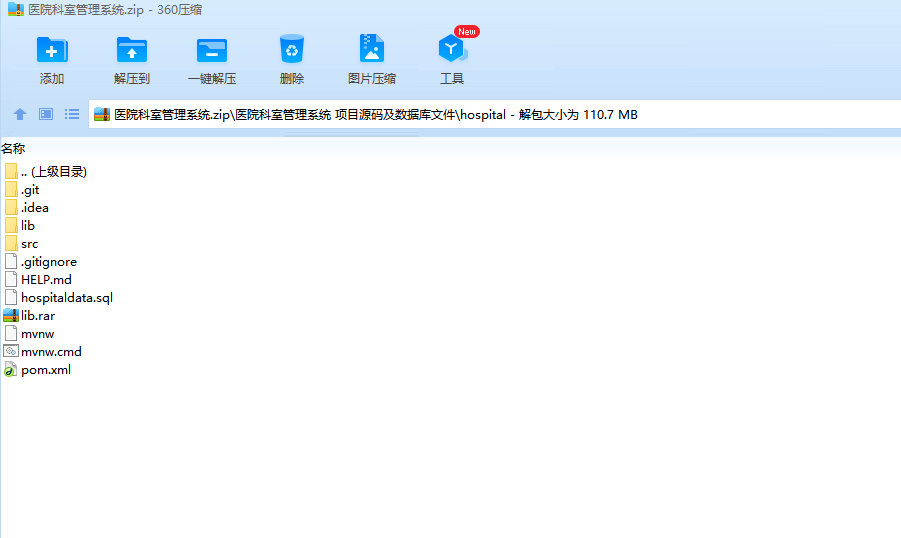Screen dimensions: 901x538
Task: Click the 删除 (Delete) recycle icon
Action: click(x=292, y=49)
